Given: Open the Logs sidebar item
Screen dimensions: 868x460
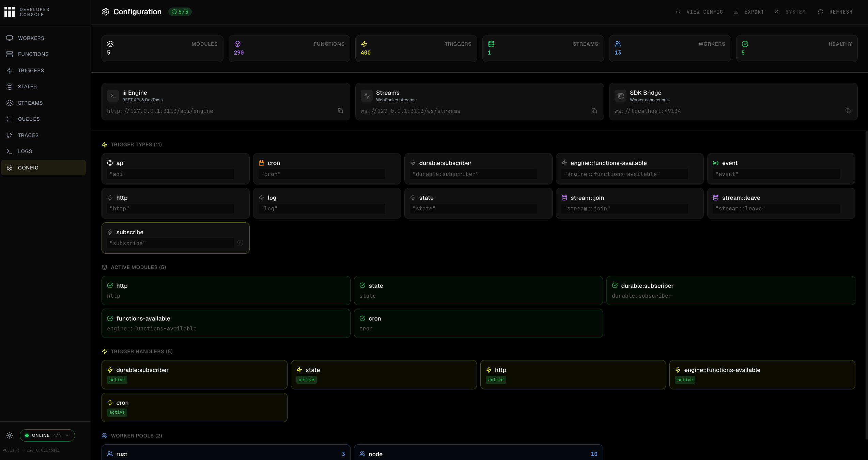Looking at the screenshot, I should (x=43, y=151).
